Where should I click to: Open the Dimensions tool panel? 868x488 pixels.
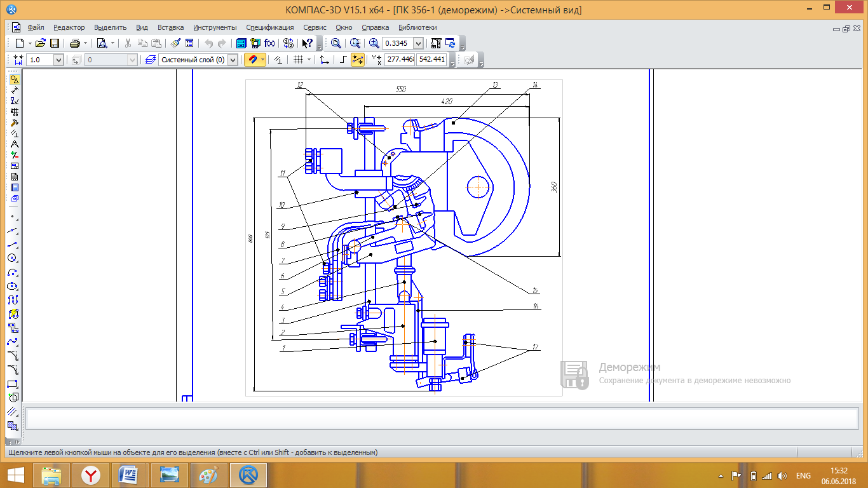pos(14,90)
